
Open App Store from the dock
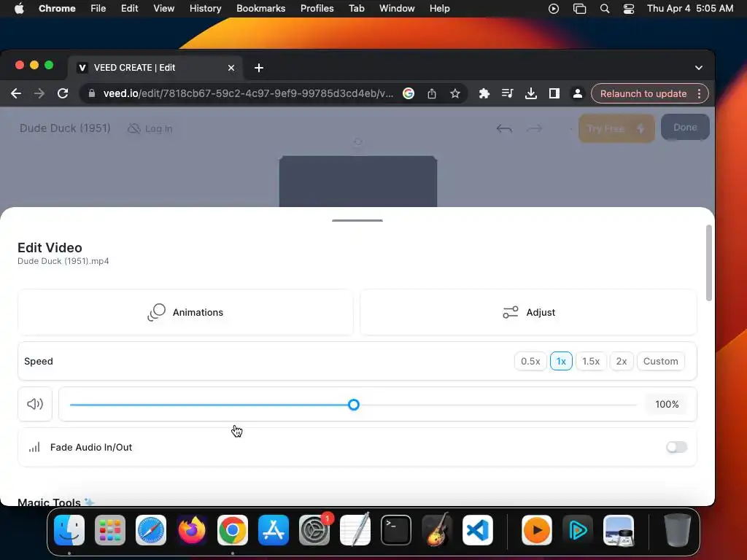point(274,530)
